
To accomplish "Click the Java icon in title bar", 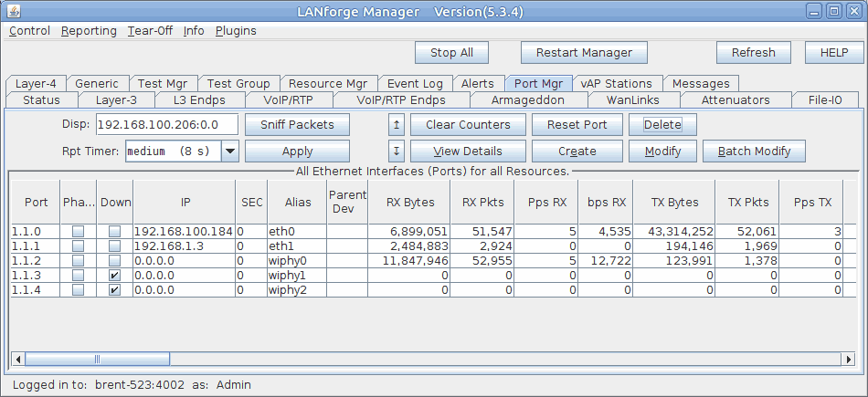I will pos(11,11).
